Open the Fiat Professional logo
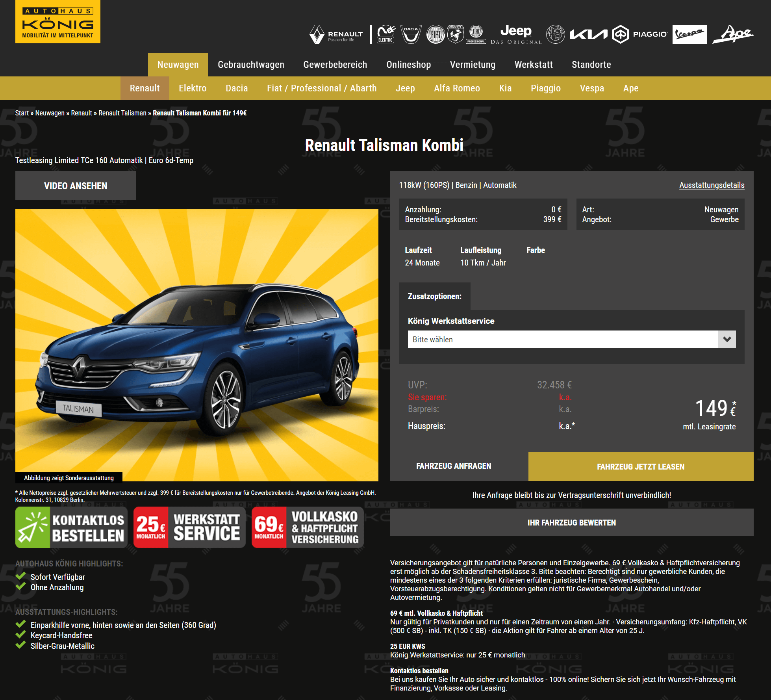Screen dimensions: 771x700 tap(476, 34)
